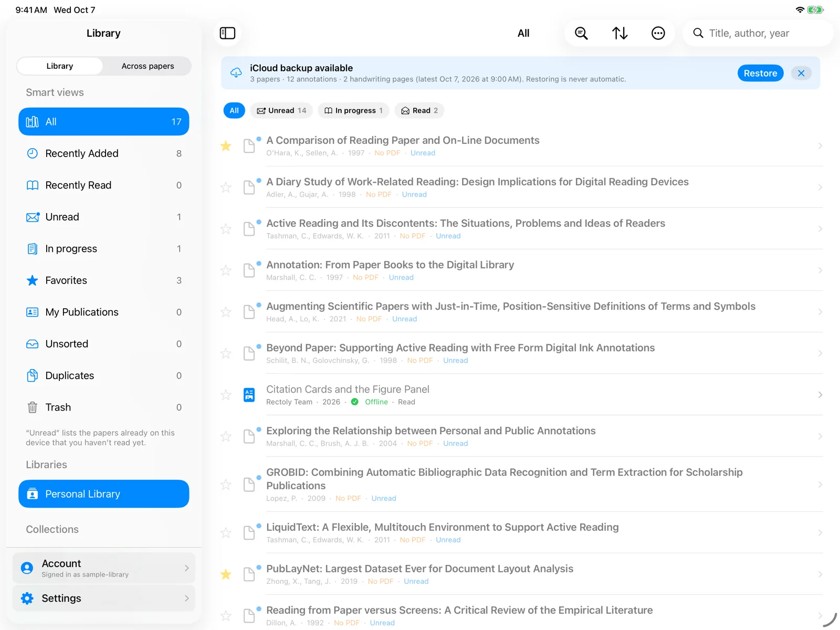Remove the PubLayNet favorite star
This screenshot has height=630, width=840.
(226, 574)
